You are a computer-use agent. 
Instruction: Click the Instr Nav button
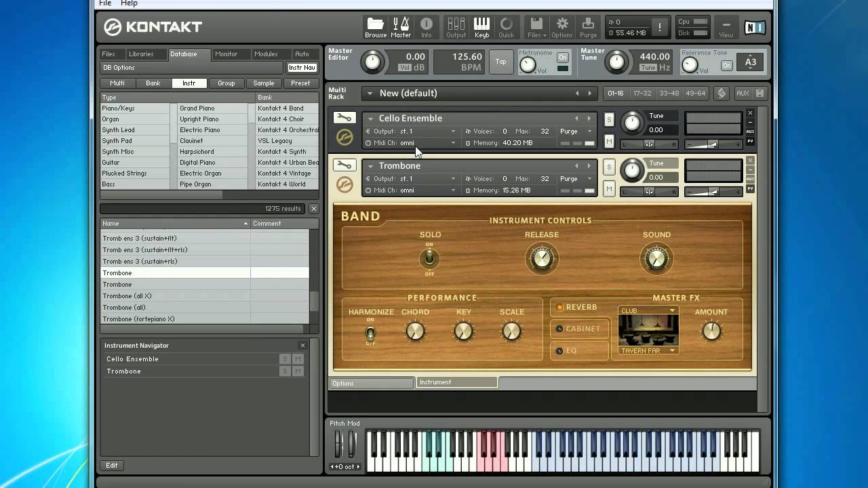(x=302, y=68)
